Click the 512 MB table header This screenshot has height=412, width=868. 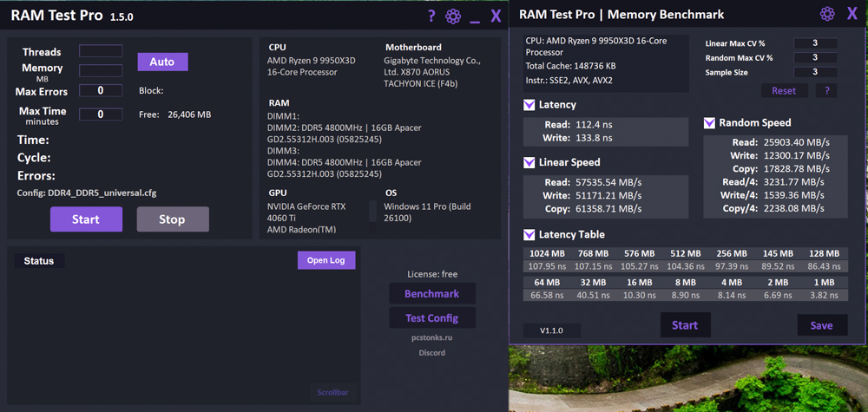(686, 254)
